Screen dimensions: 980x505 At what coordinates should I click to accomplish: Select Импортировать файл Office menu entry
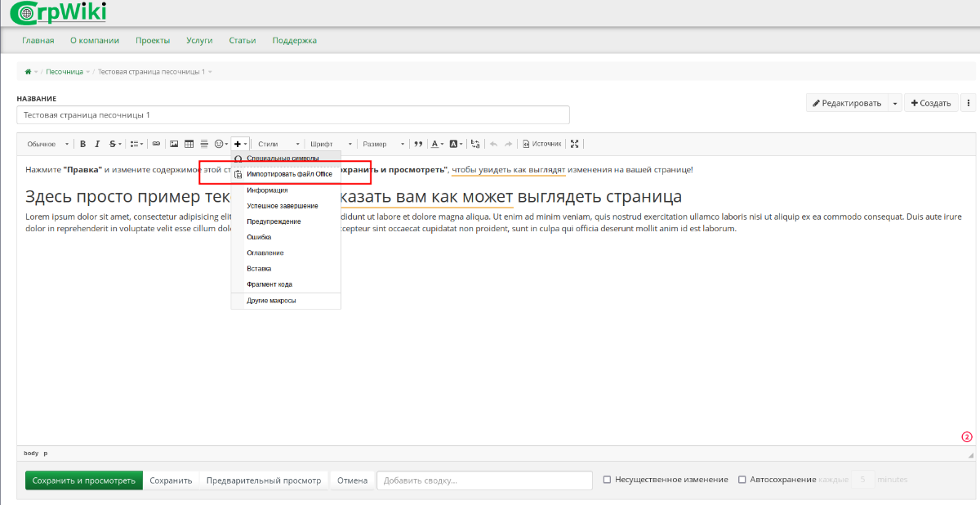pos(286,174)
